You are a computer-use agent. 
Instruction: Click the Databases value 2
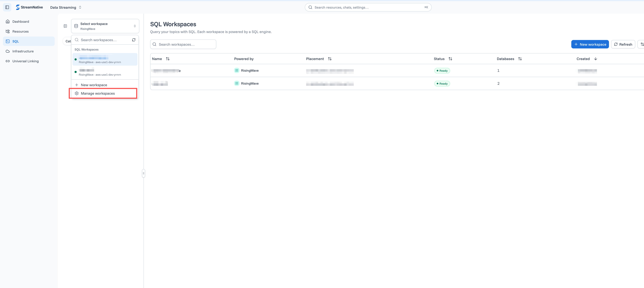498,84
